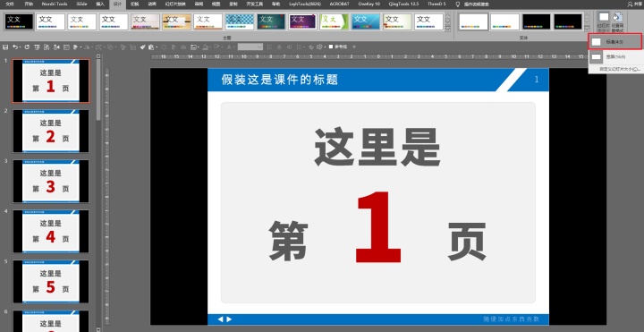Screen dimensions: 644x332
Task: Expand the variants gallery more arrow
Action: 588,30
